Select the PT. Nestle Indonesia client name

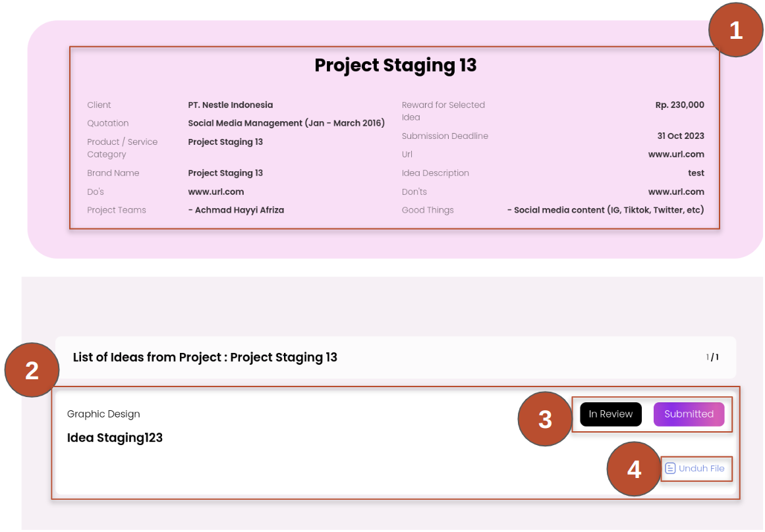point(230,105)
